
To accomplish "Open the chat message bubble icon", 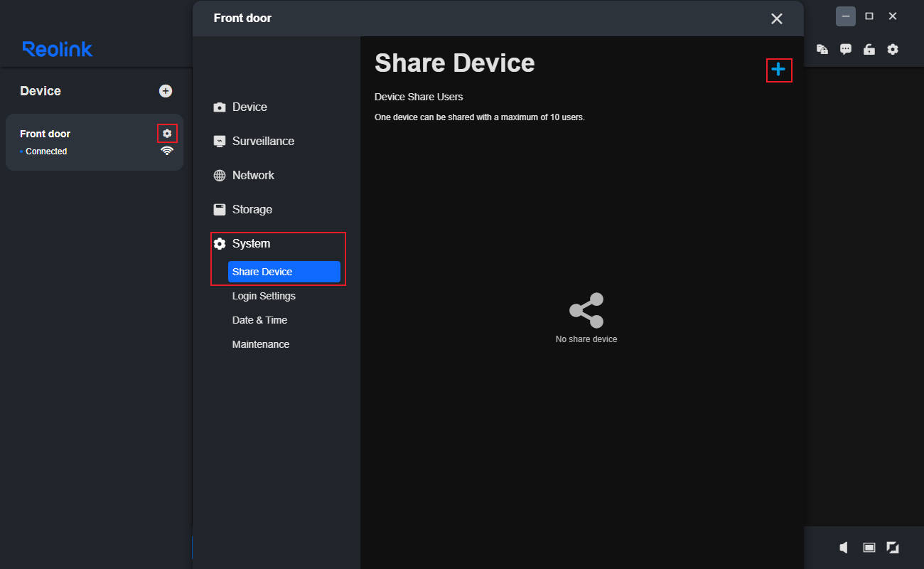I will [846, 50].
